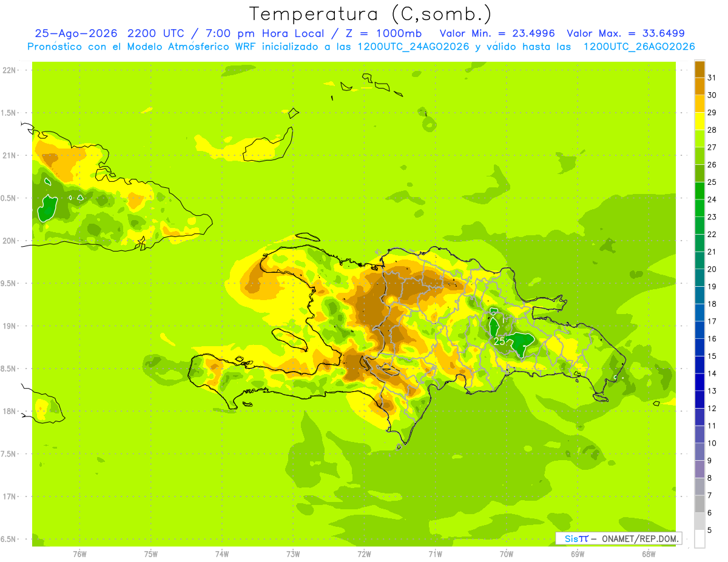Click the blue swatch between legend 14 and 15

(x=699, y=365)
